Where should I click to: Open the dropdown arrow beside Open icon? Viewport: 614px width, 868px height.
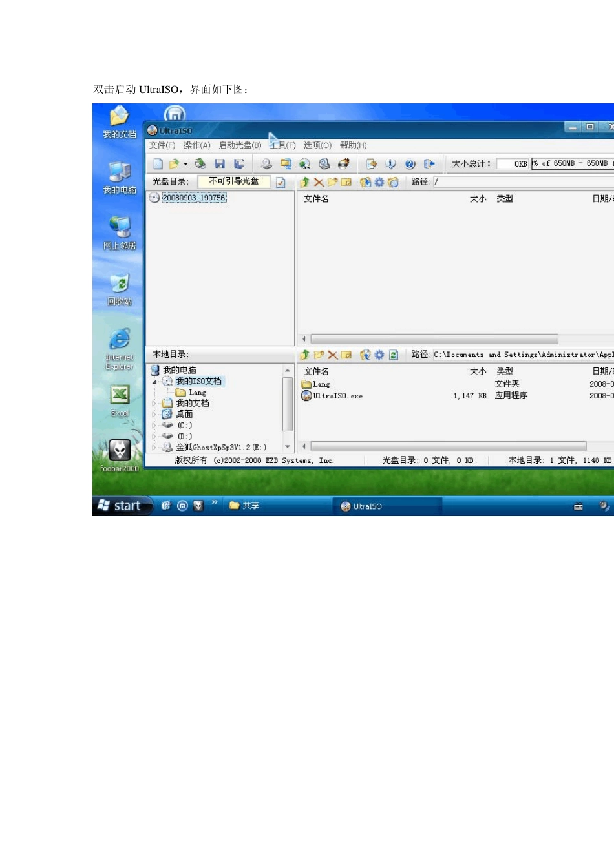pyautogui.click(x=185, y=164)
